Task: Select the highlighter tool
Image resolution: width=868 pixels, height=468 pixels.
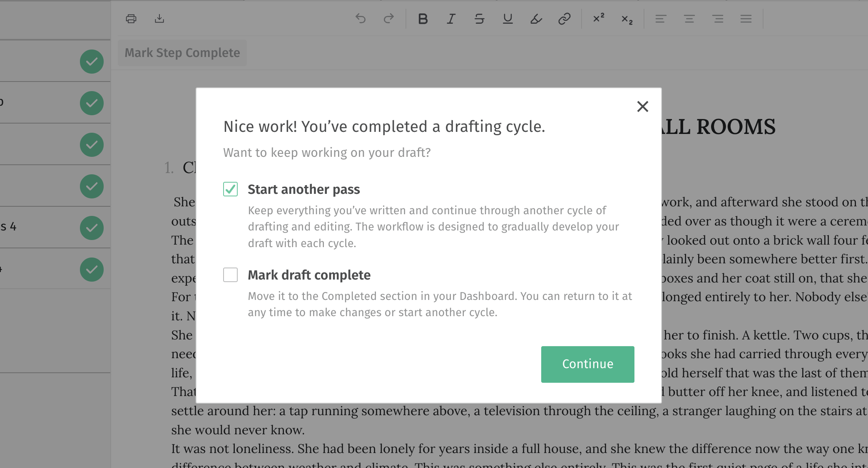Action: click(536, 19)
